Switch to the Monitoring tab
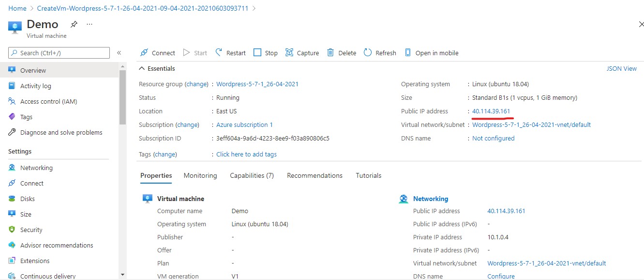This screenshot has width=644, height=280. pyautogui.click(x=200, y=175)
